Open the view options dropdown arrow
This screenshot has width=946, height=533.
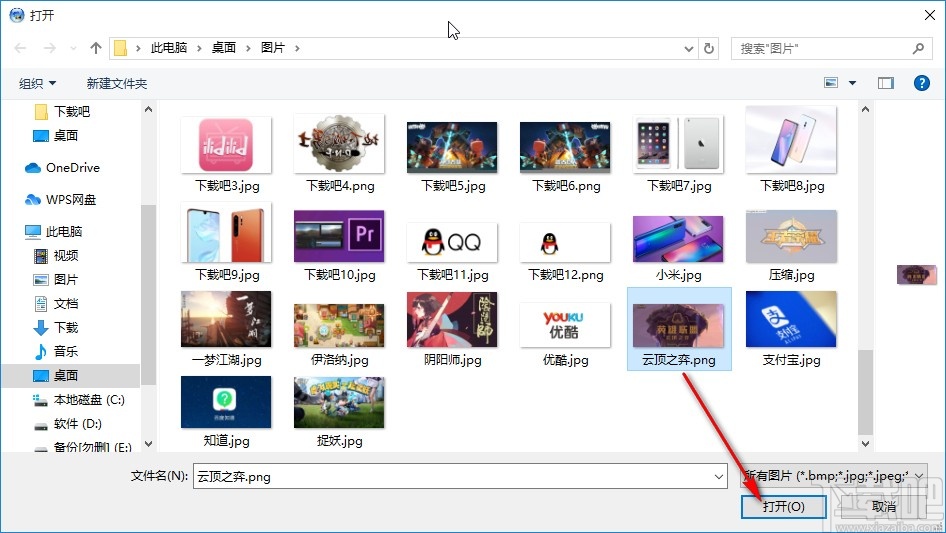click(853, 83)
